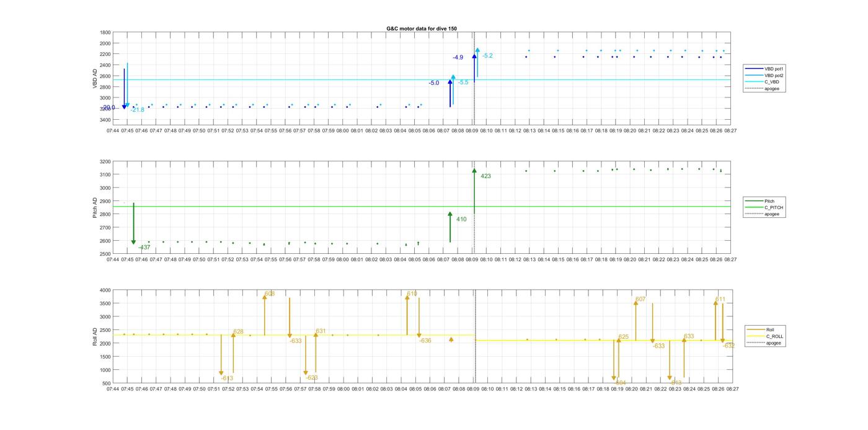Click the '3100' tick on the Pitch axis
Image resolution: width=868 pixels, height=430 pixels.
[105, 175]
